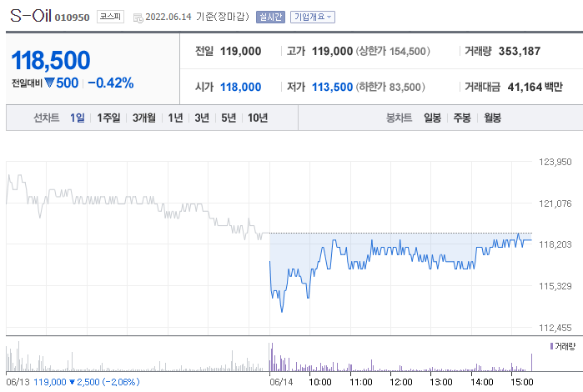583x392 pixels.
Task: Switch to the 3개월 chart period
Action: pyautogui.click(x=144, y=118)
